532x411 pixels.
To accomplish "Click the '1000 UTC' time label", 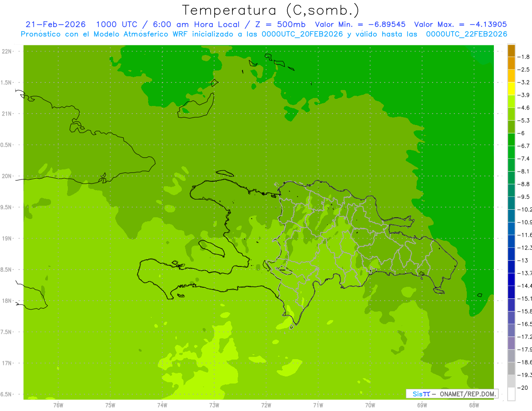I will click(117, 25).
